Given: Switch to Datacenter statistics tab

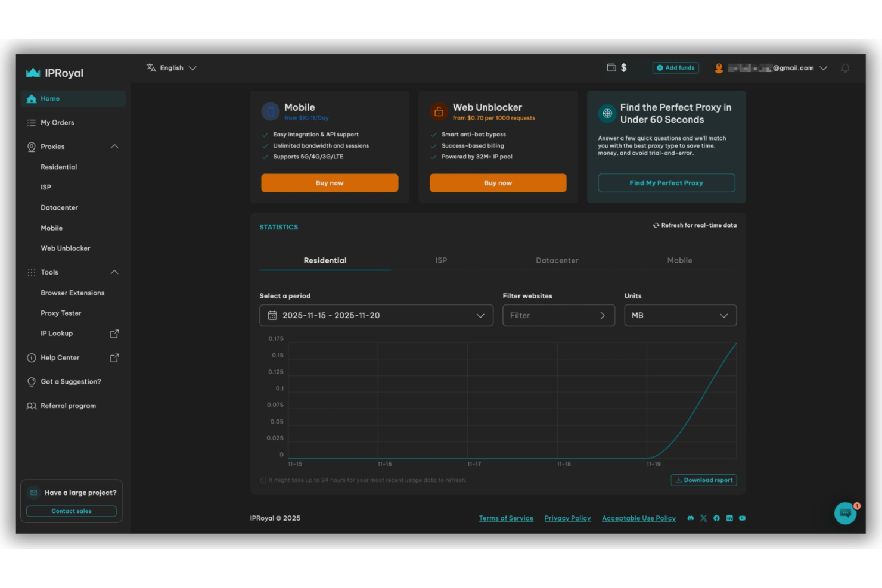Looking at the screenshot, I should pos(557,260).
